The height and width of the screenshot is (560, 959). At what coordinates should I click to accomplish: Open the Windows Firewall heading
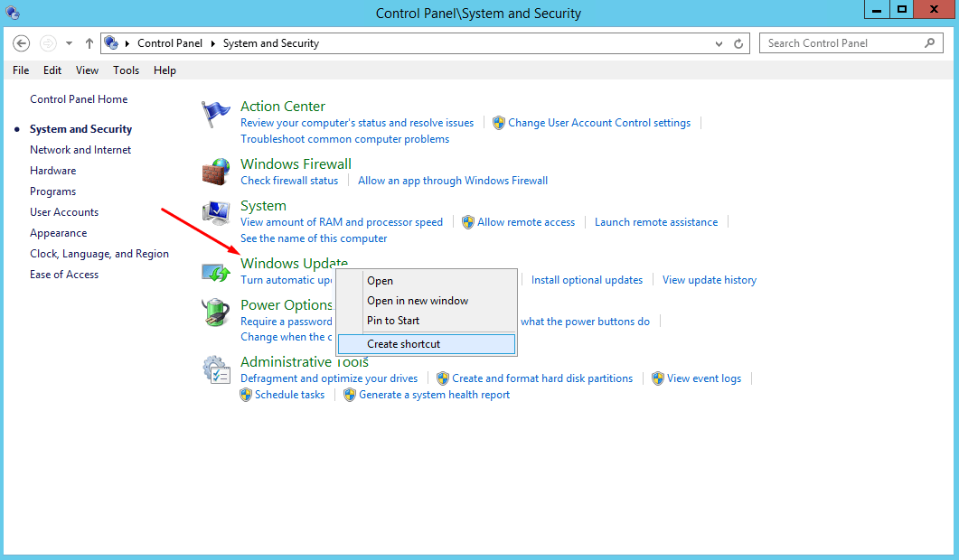coord(296,163)
